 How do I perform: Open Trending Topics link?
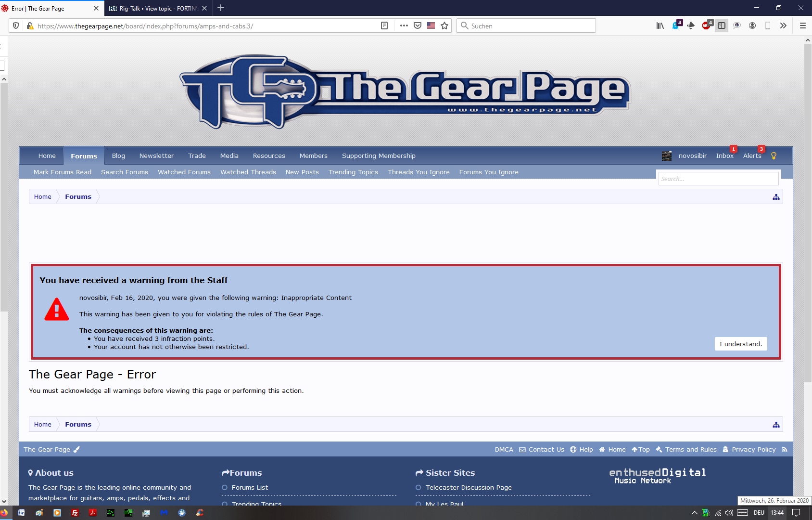pos(353,172)
